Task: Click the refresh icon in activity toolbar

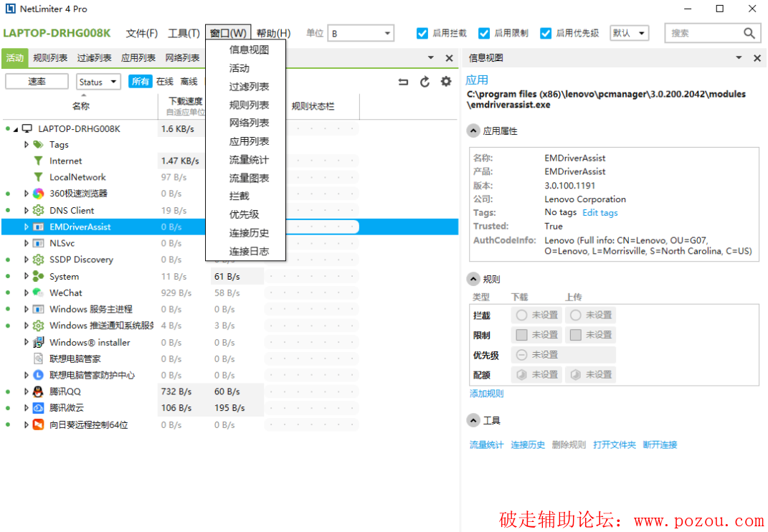Action: pos(425,82)
